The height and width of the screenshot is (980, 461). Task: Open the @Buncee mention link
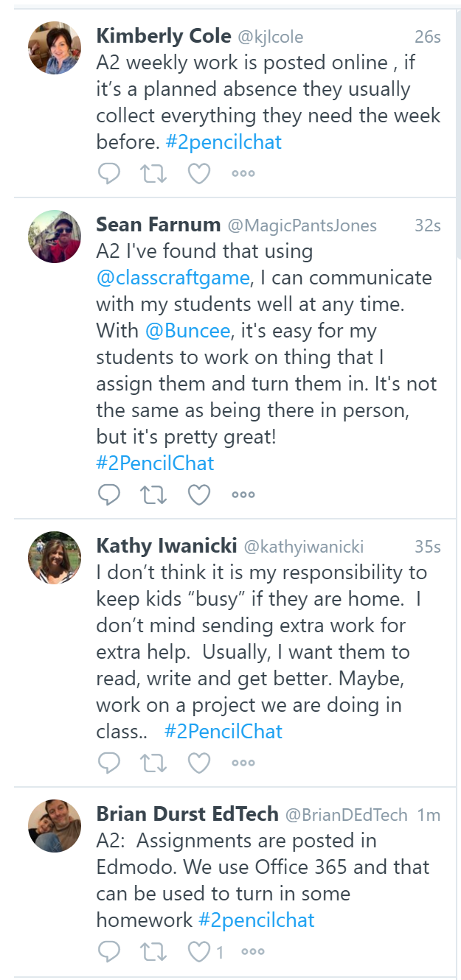187,331
